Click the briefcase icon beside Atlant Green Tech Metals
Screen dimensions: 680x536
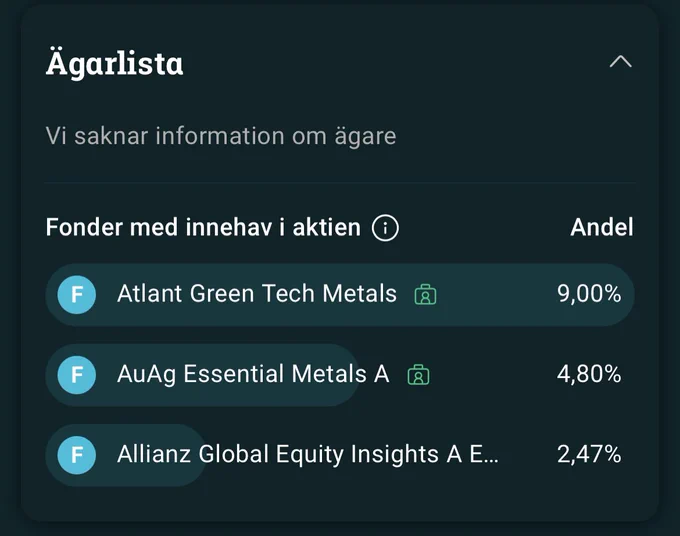pos(425,294)
